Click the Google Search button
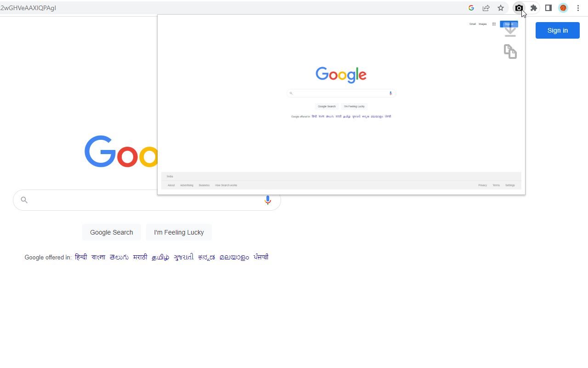 [x=111, y=232]
